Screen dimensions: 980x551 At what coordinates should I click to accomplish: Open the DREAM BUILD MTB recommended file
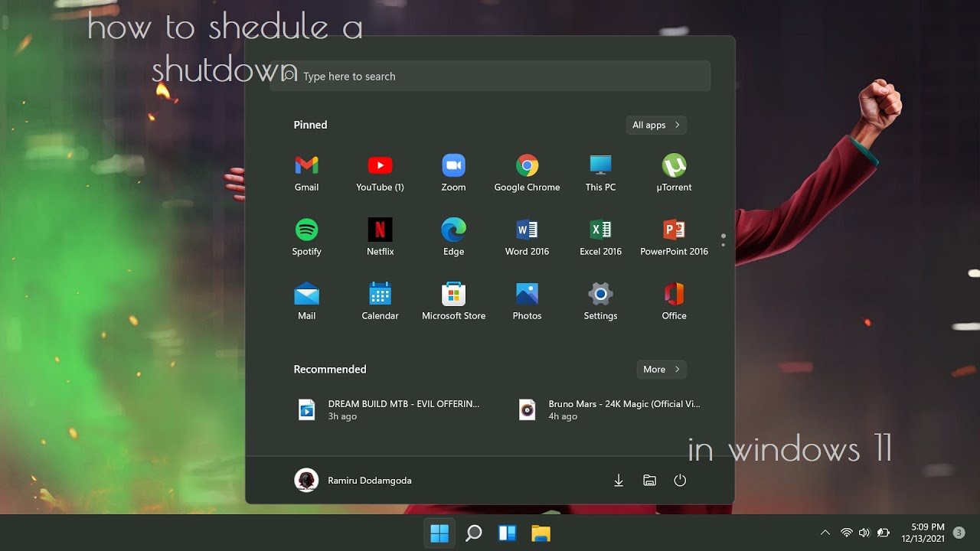(x=389, y=410)
